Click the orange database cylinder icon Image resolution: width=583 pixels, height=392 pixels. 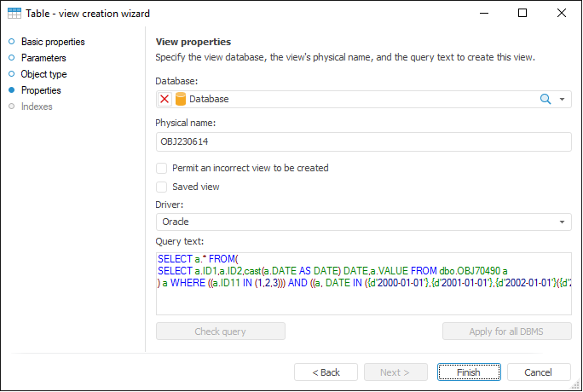[181, 99]
